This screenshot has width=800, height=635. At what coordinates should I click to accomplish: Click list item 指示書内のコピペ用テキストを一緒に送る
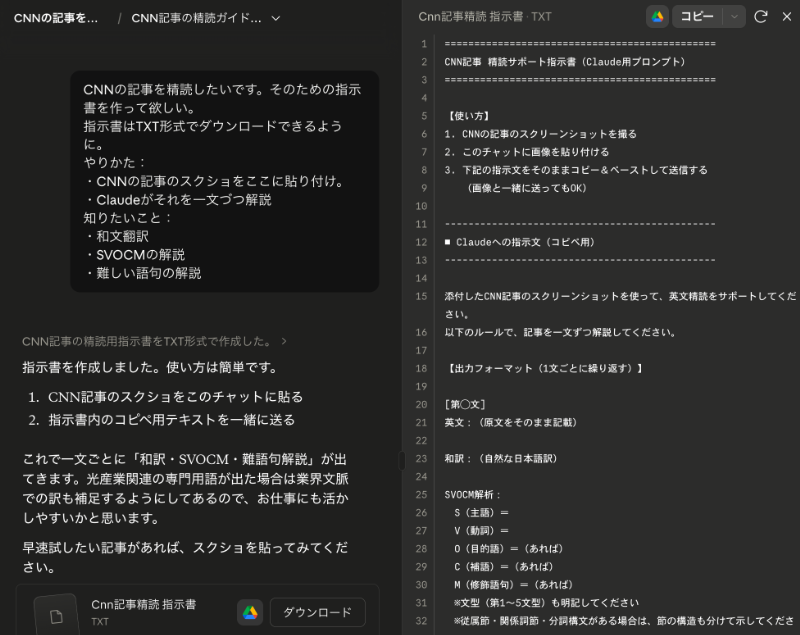point(171,420)
